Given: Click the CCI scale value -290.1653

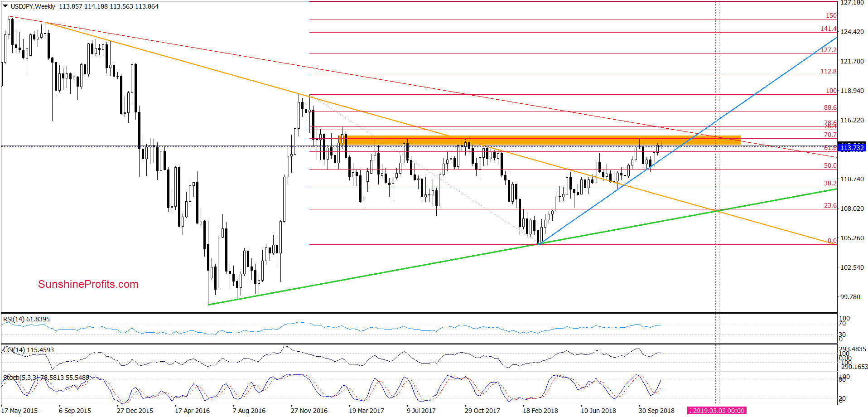Looking at the screenshot, I should (x=854, y=367).
